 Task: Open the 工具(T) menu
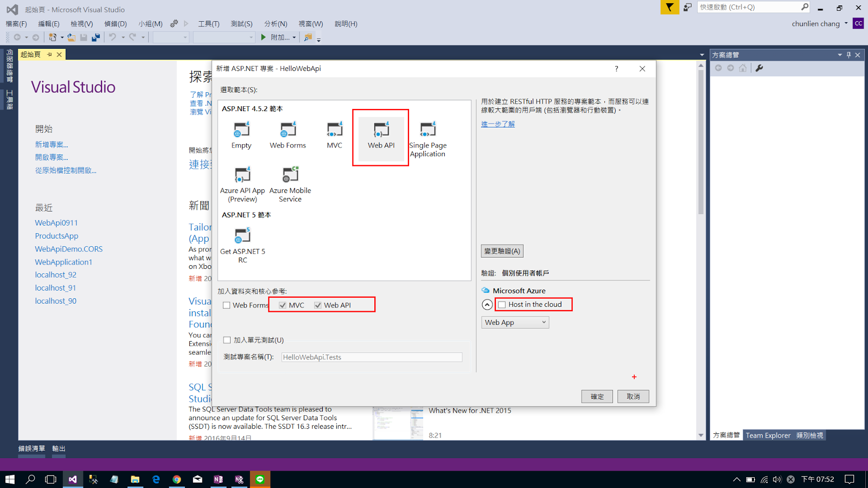(x=209, y=24)
